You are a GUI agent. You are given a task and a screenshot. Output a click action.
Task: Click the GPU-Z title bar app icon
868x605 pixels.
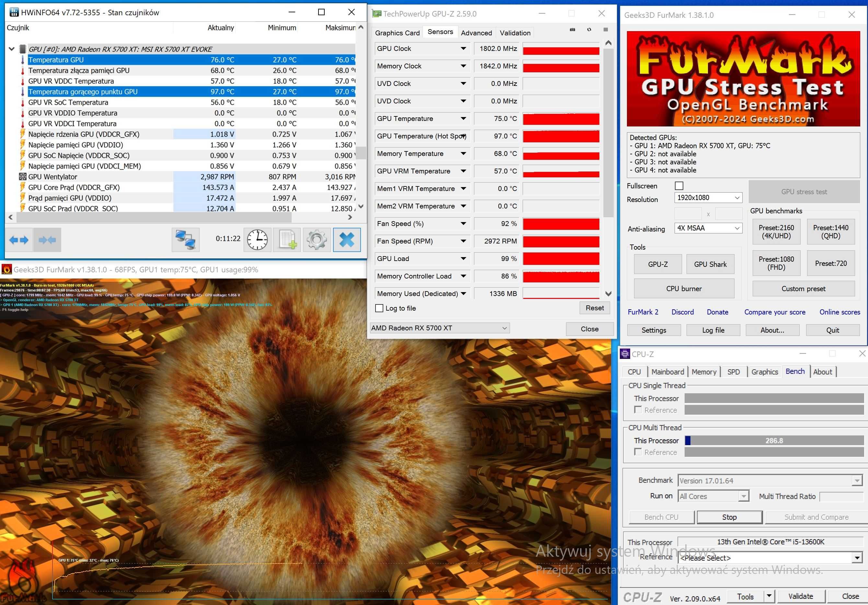click(x=376, y=14)
